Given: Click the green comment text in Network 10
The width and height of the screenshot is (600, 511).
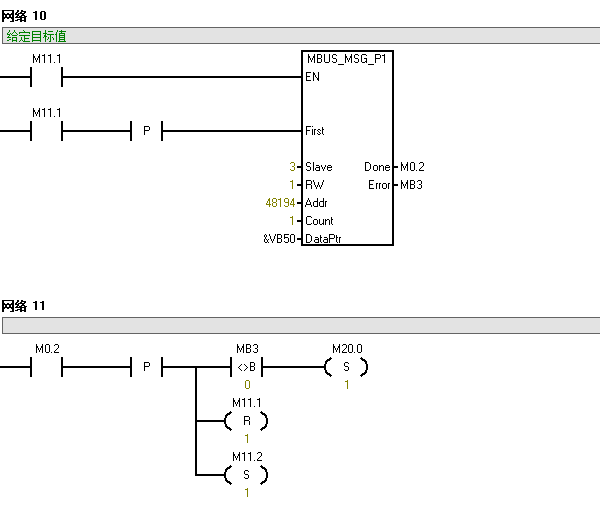Looking at the screenshot, I should 36,36.
